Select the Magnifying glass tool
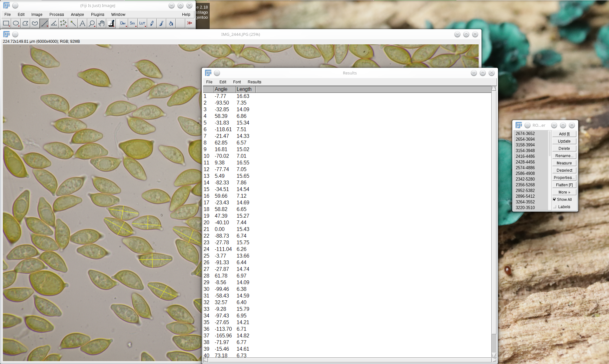This screenshot has height=364, width=609. point(92,23)
